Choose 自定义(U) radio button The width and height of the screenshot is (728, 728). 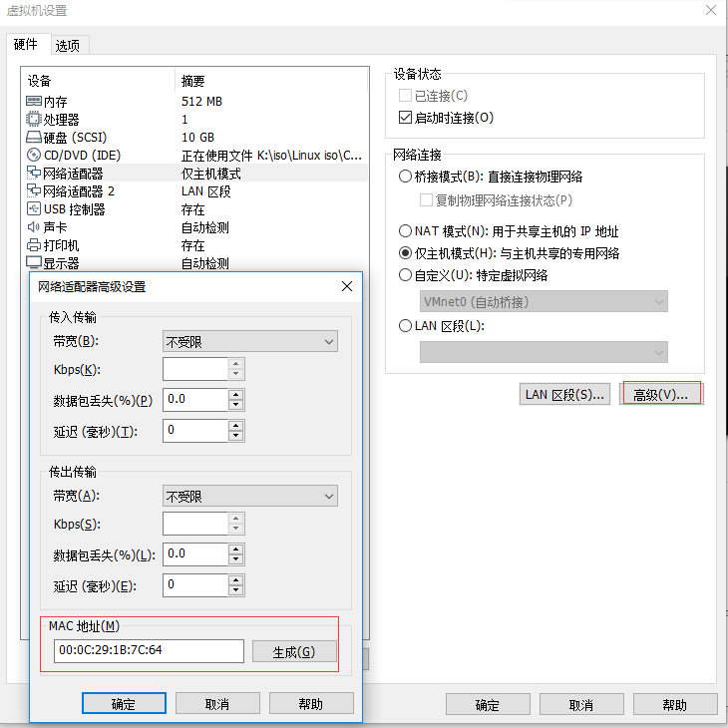coord(405,275)
